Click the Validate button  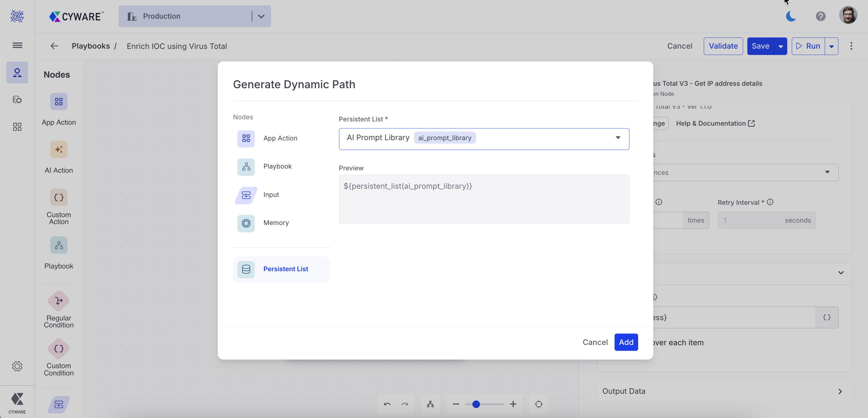pyautogui.click(x=723, y=46)
